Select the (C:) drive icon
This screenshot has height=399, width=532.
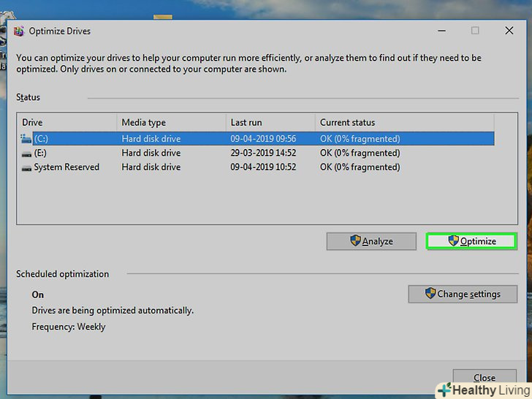[26, 139]
